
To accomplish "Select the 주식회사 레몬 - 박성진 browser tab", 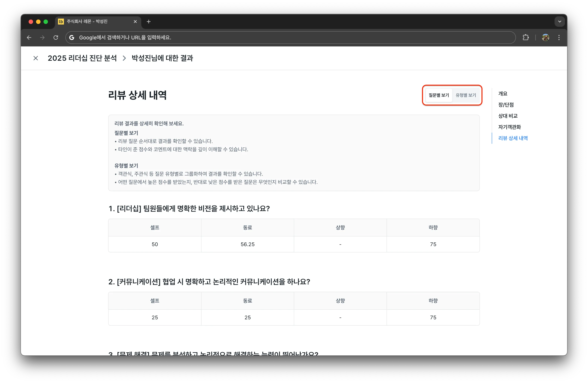I will [98, 22].
